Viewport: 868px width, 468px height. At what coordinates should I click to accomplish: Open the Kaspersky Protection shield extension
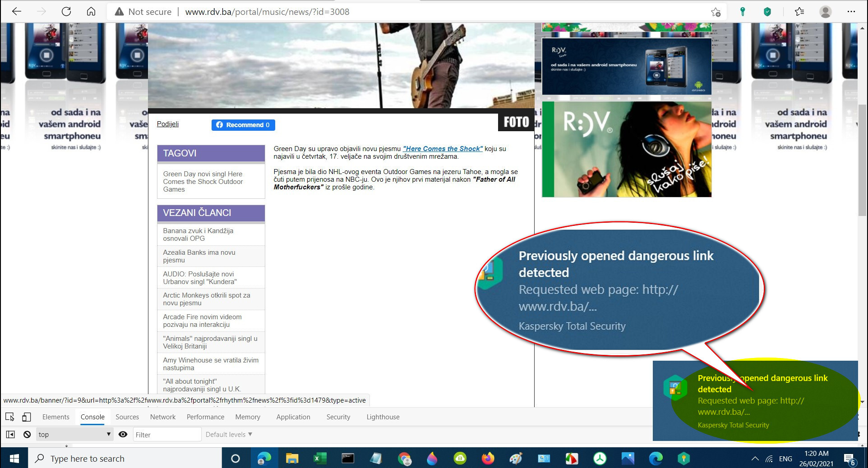(767, 12)
